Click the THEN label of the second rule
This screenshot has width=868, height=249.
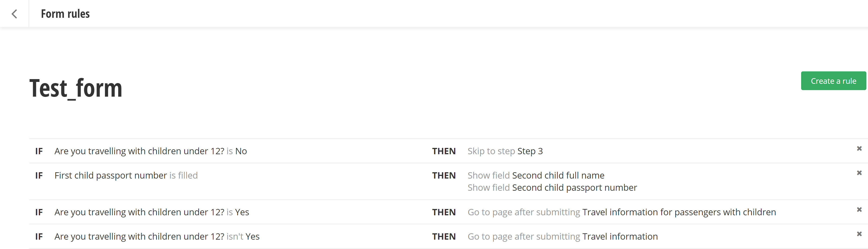tap(443, 176)
